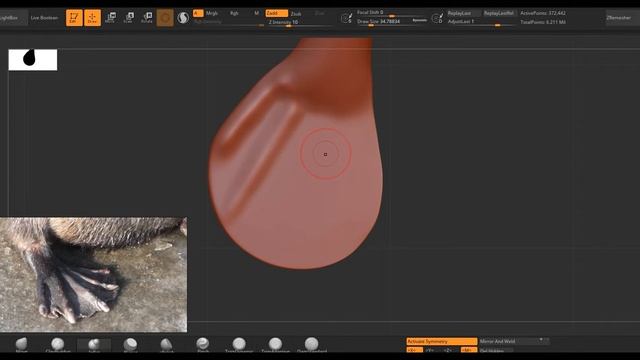Screen dimensions: 640x360
Task: Select the DamStandard brush
Action: coord(312,345)
